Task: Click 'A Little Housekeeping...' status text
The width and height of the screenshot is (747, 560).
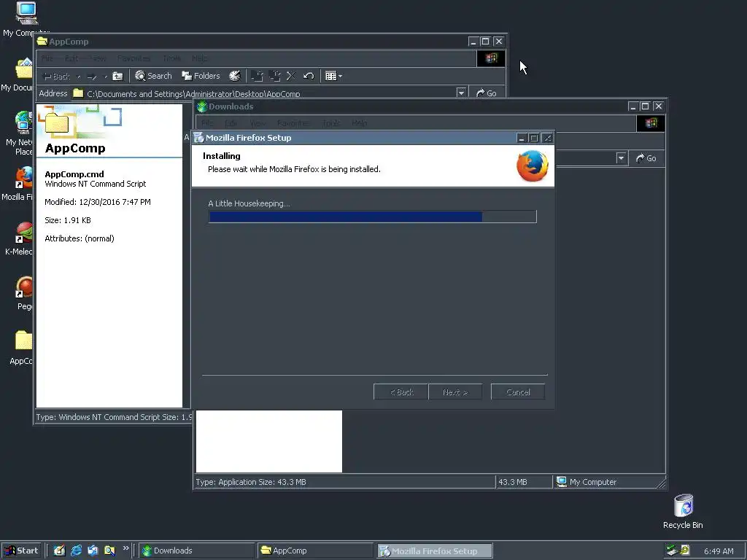Action: point(249,203)
